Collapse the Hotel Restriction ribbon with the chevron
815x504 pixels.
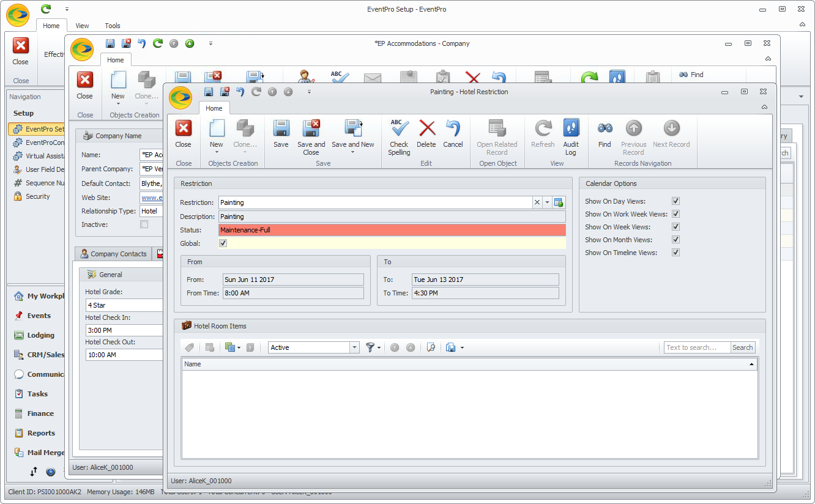point(764,107)
